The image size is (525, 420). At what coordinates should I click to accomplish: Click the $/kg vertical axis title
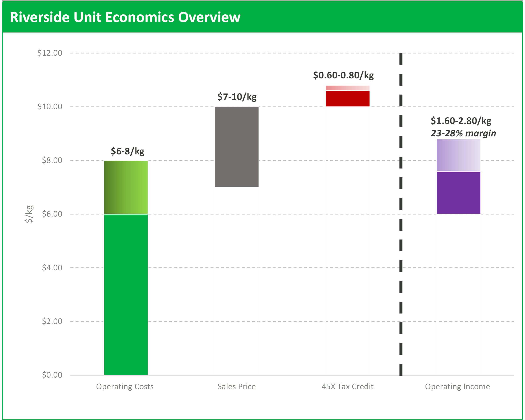[29, 214]
